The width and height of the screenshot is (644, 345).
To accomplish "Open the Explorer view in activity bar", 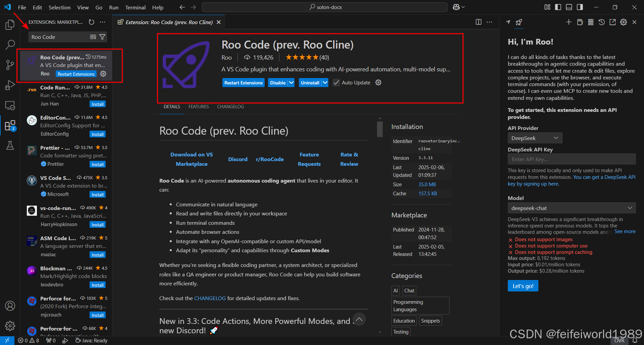I will [x=10, y=24].
